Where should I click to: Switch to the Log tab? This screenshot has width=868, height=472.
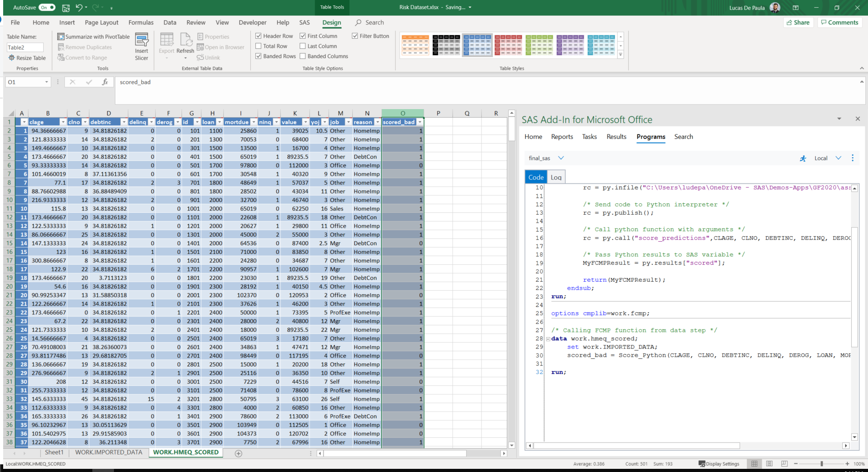556,177
